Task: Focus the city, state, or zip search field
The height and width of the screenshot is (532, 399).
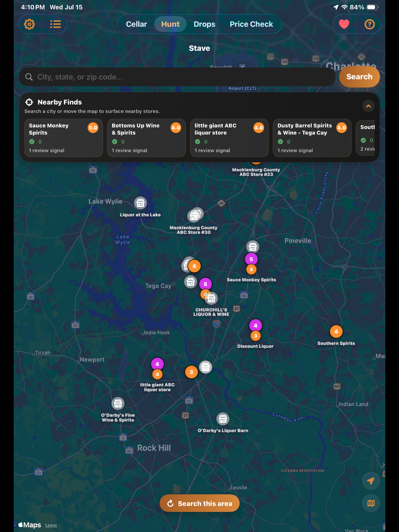Action: (177, 77)
